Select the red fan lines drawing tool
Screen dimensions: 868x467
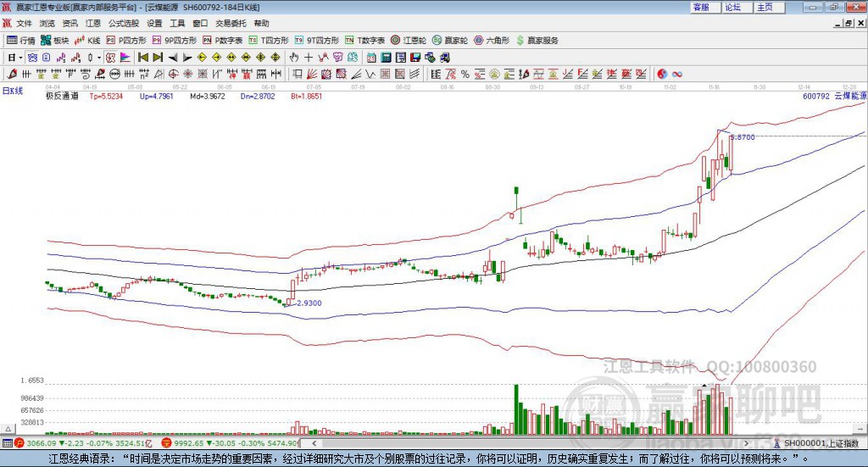tap(312, 74)
